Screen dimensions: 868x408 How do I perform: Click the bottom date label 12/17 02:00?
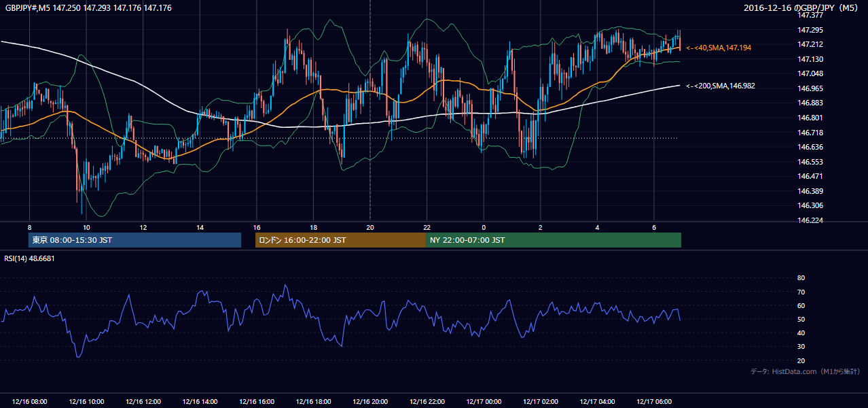pos(540,402)
